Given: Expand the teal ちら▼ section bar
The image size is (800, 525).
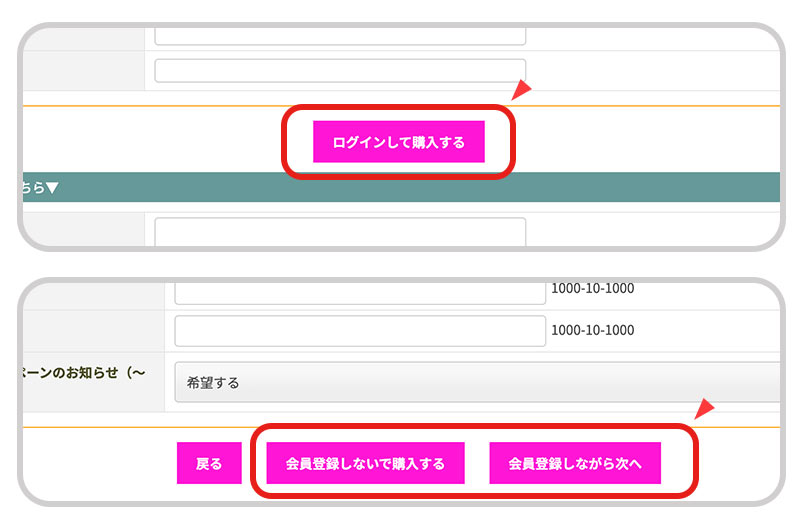Looking at the screenshot, I should pyautogui.click(x=400, y=187).
